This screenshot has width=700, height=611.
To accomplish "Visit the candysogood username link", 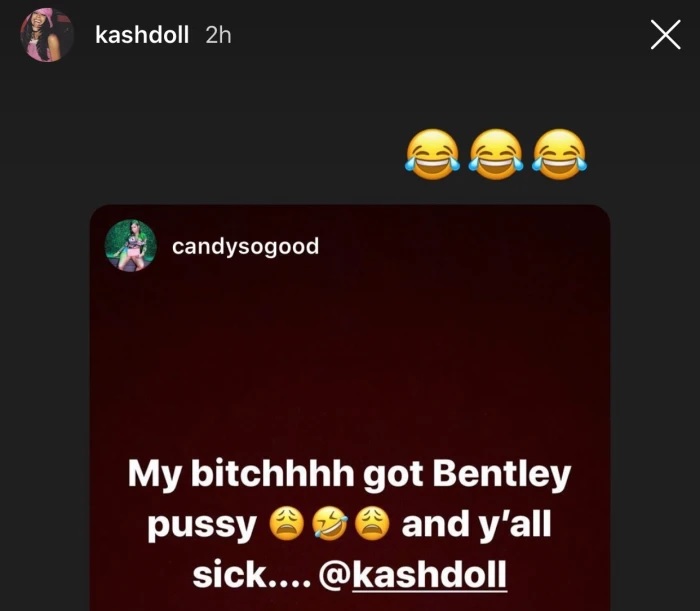I will pos(246,246).
